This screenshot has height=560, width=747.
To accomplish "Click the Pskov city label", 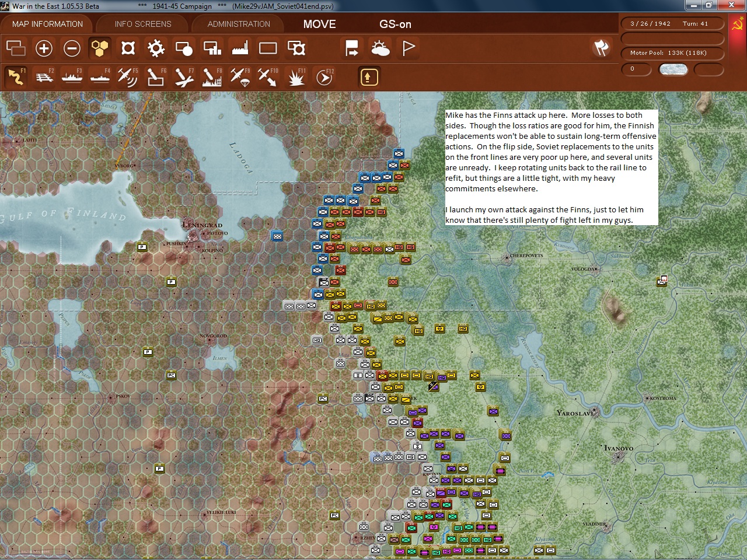I will pyautogui.click(x=123, y=397).
